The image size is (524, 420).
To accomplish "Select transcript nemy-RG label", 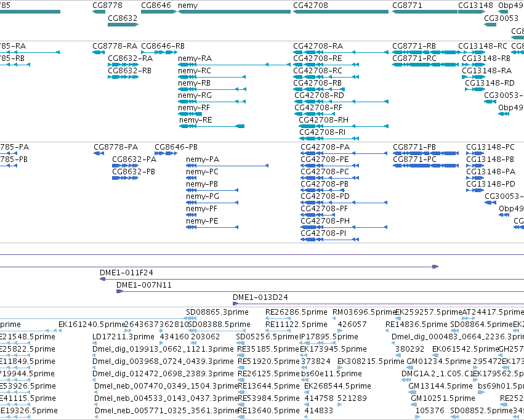I will 195,95.
